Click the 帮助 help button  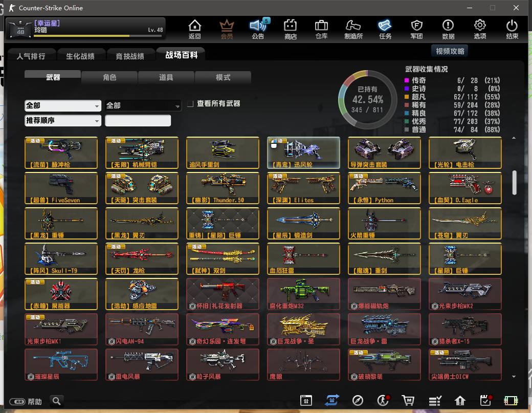26,401
